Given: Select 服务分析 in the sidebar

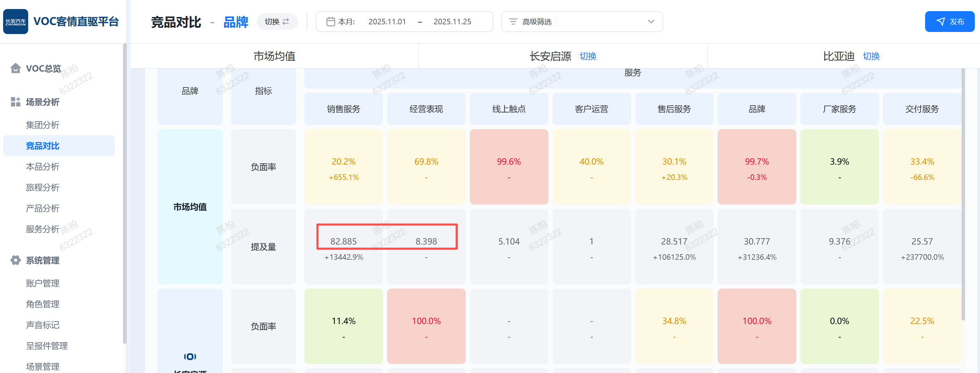Looking at the screenshot, I should point(43,229).
